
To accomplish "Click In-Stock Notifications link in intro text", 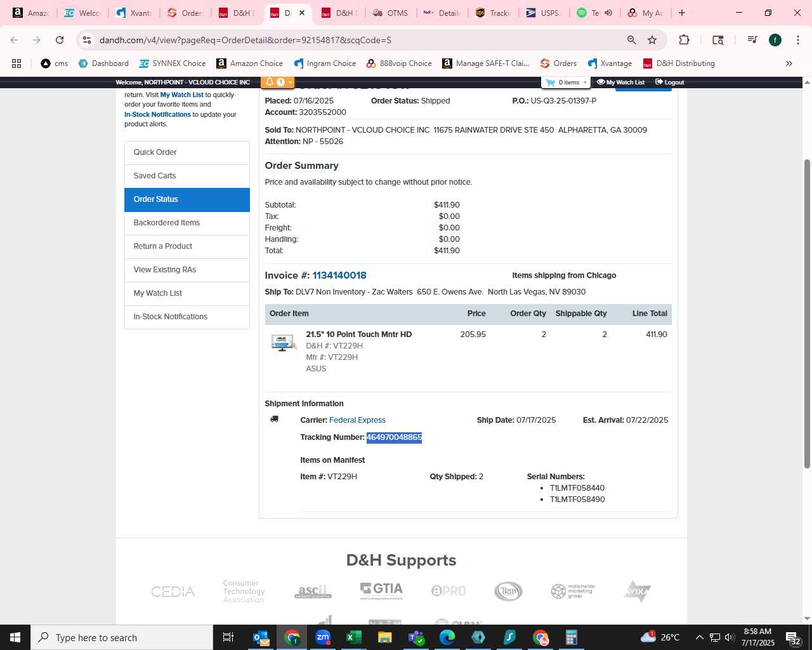I will [157, 114].
